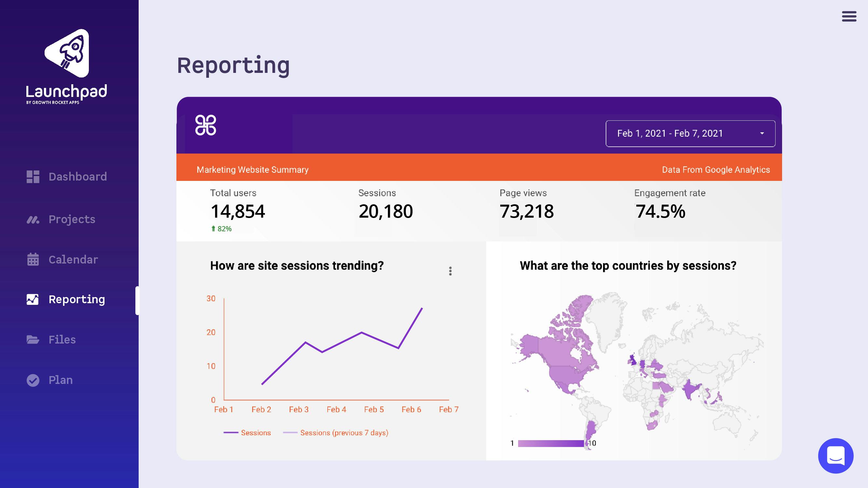Click the Engagement rate 74.5% scorecard
Image resolution: width=868 pixels, height=488 pixels.
[x=660, y=211]
